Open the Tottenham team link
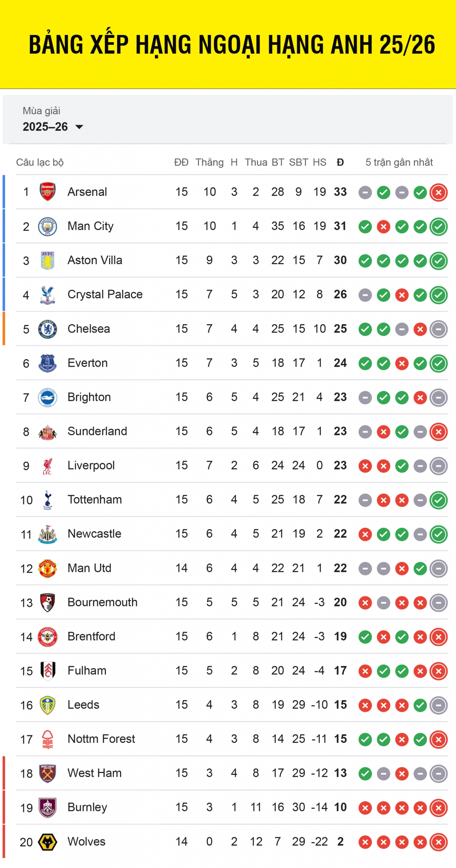The image size is (456, 868). [95, 500]
